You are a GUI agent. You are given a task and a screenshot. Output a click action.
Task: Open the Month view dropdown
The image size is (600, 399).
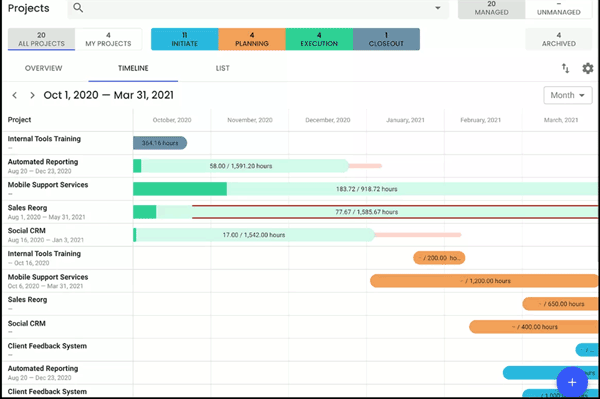[568, 95]
